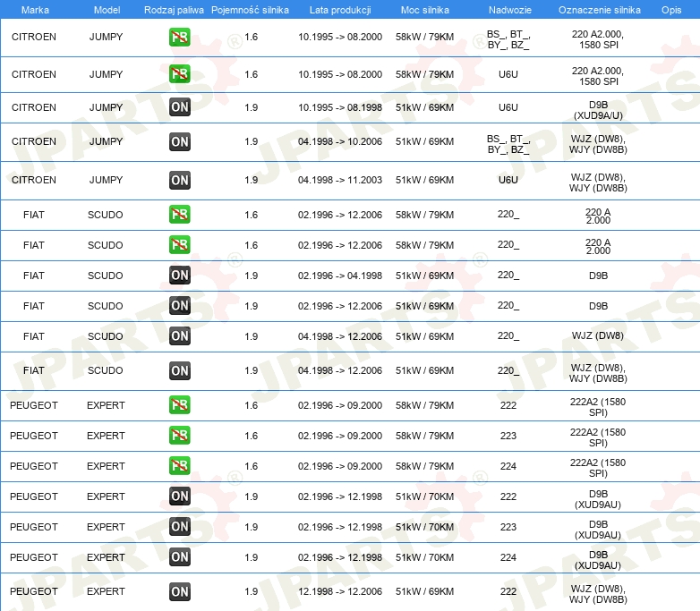
Task: Click the 'Model' column header
Action: [106, 9]
